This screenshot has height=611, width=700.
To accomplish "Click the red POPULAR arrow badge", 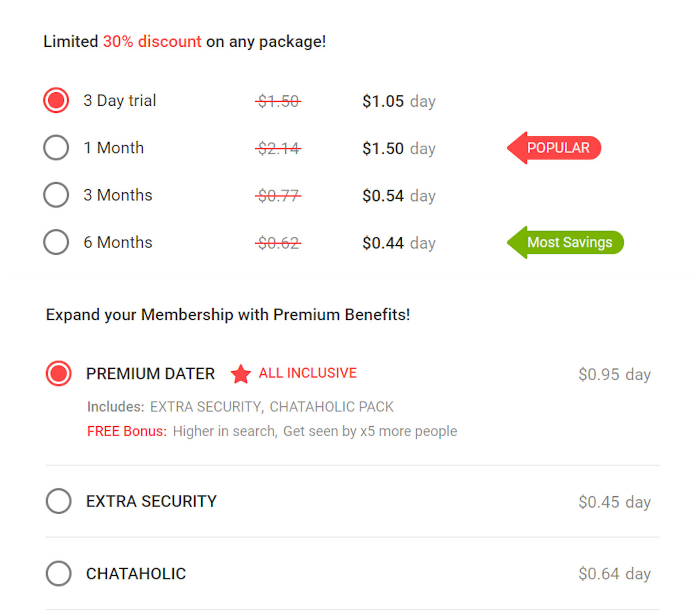I will click(554, 148).
